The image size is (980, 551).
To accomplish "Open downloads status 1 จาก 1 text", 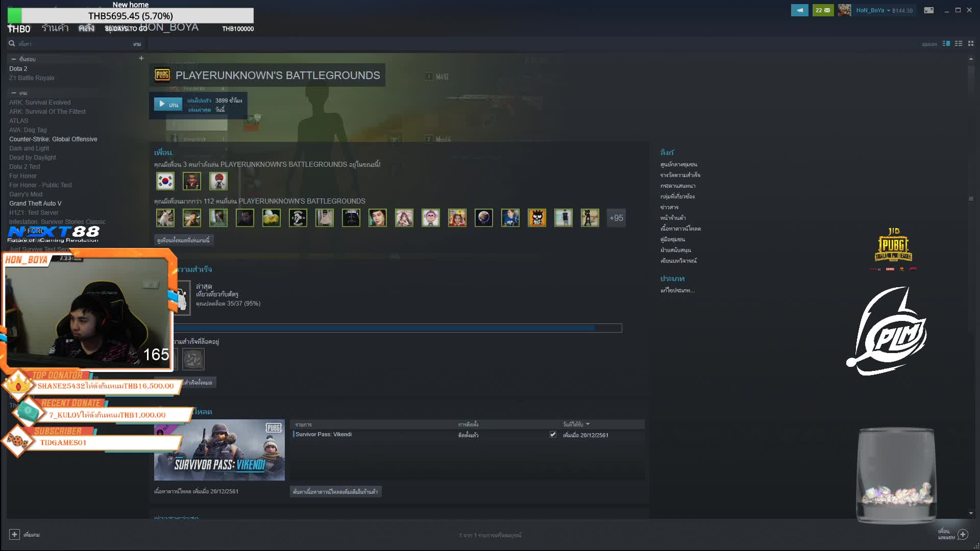I will 490,535.
